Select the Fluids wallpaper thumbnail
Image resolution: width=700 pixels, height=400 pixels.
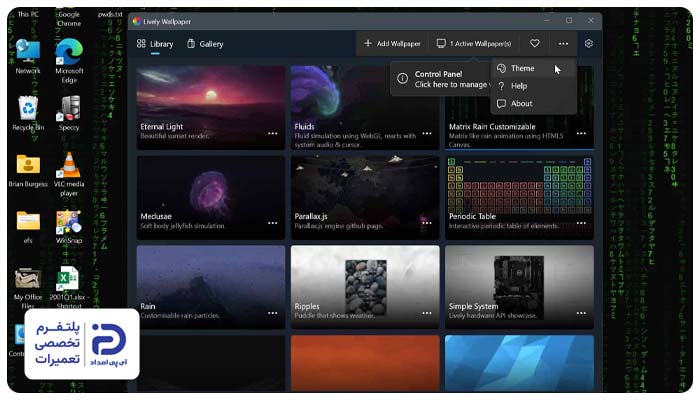pos(365,107)
